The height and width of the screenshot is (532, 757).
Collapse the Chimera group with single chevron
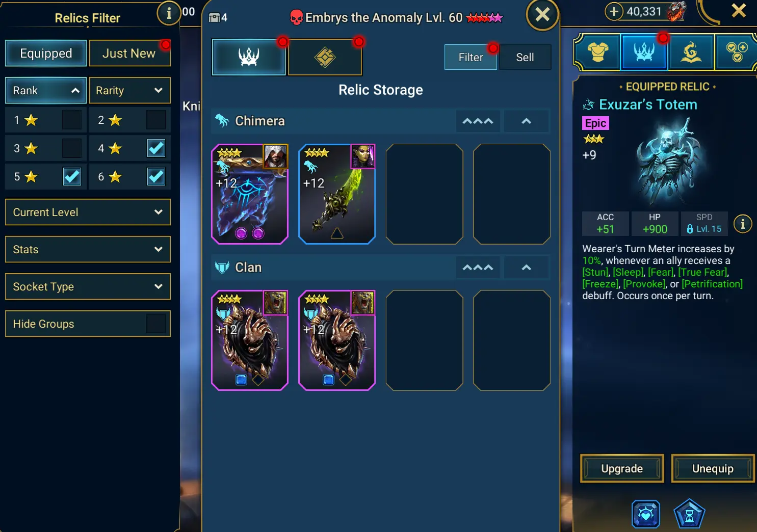coord(527,121)
